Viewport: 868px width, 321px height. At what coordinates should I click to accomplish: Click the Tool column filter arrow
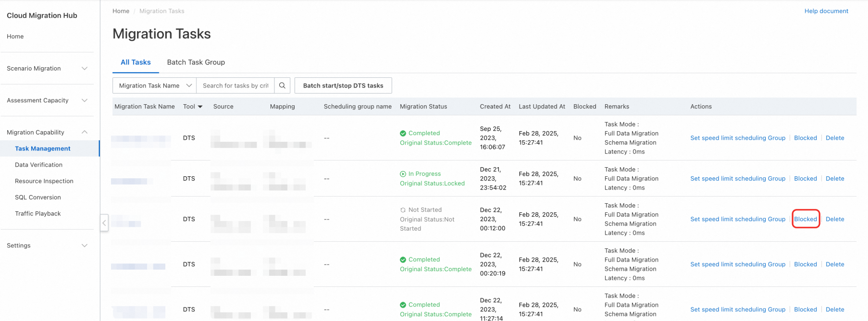coord(200,107)
